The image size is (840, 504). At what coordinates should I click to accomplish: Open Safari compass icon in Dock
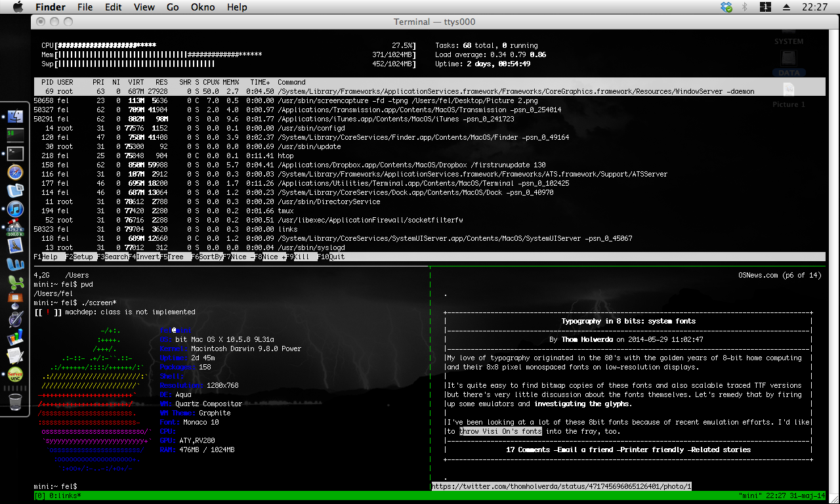[15, 173]
